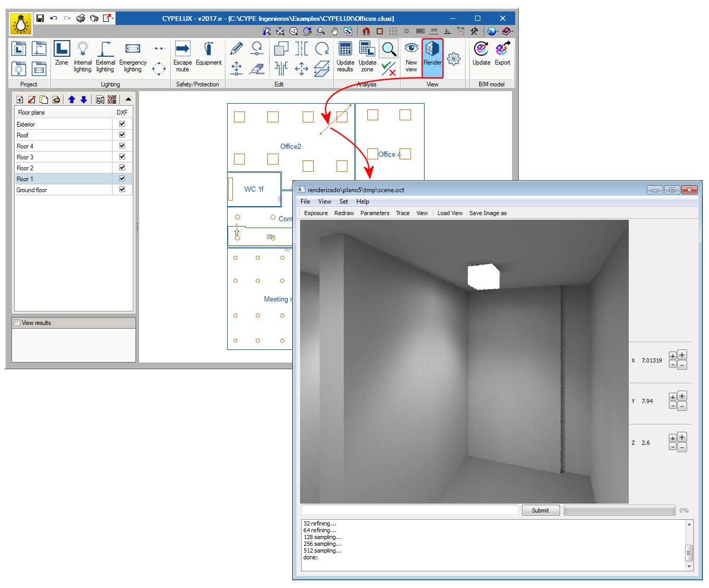Viewport: 709px width, 588px height.
Task: Toggle the DXF checkbox for Floor 3
Action: coord(122,157)
